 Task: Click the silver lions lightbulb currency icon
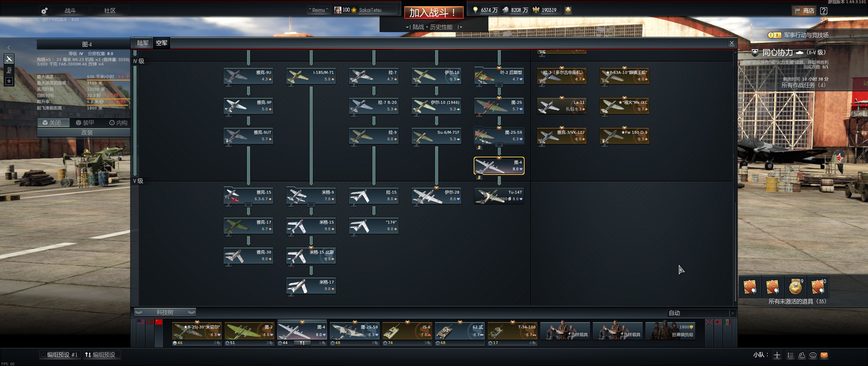[x=475, y=10]
